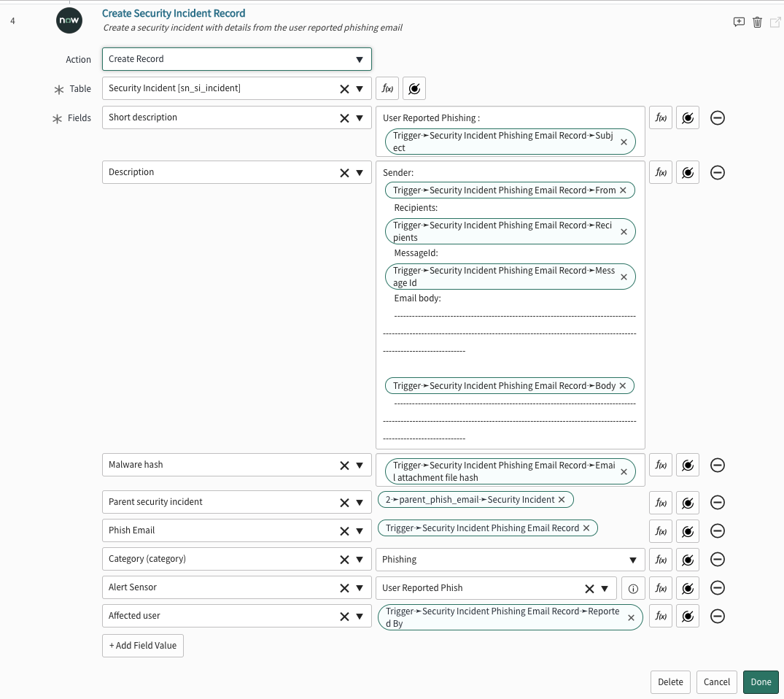Open f(x) script for Description field
Viewport: 784px width, 699px height.
661,173
